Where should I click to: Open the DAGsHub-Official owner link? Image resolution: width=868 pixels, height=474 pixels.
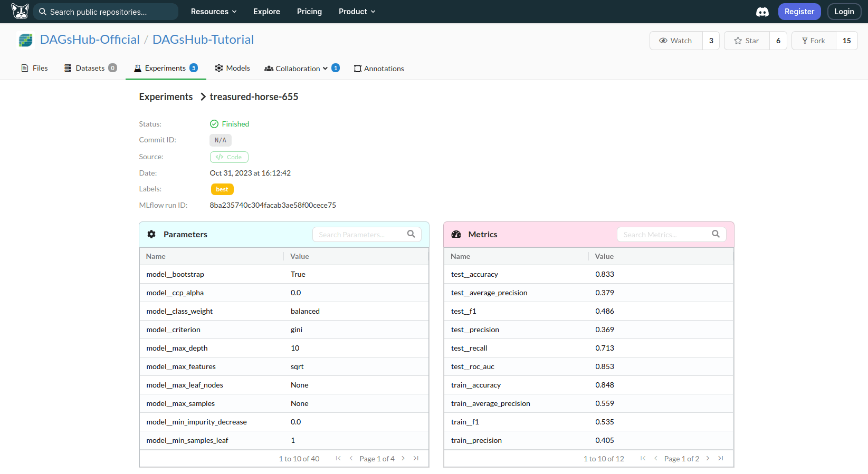click(x=90, y=40)
